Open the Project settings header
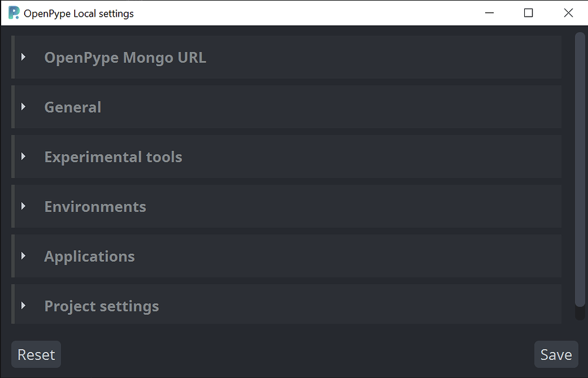This screenshot has width=588, height=378. coord(101,306)
